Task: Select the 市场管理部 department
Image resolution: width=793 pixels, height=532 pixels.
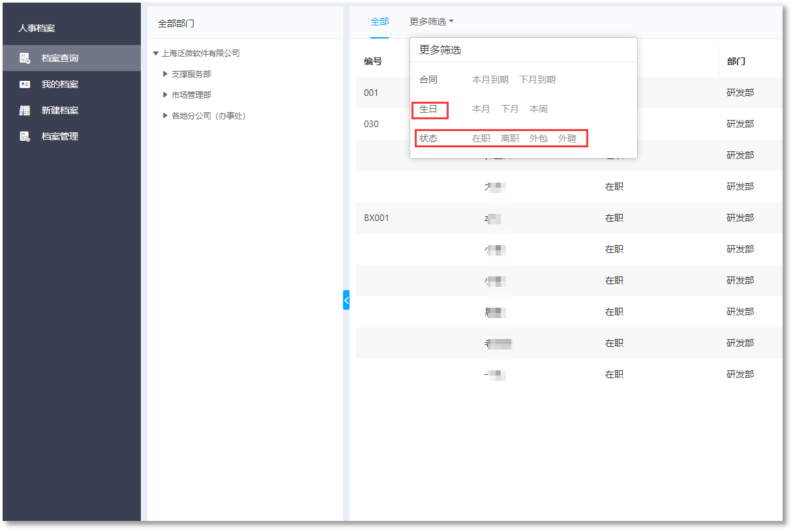Action: tap(191, 95)
